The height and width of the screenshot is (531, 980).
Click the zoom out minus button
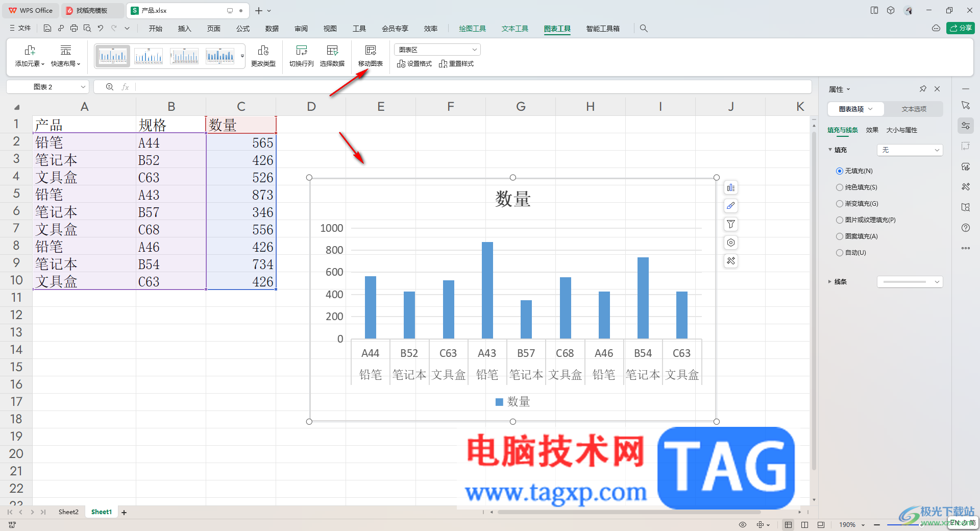877,524
